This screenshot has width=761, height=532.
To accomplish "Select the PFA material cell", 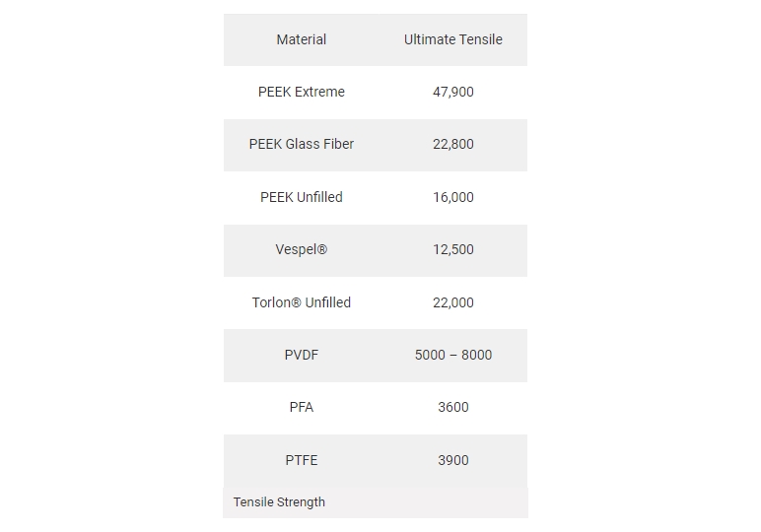I will click(x=301, y=407).
